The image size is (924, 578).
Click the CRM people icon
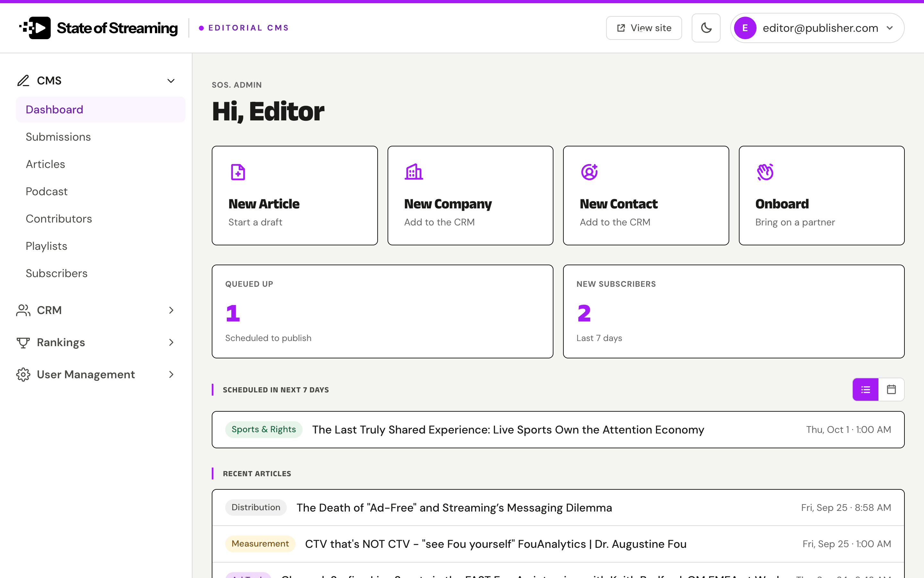[x=23, y=310]
